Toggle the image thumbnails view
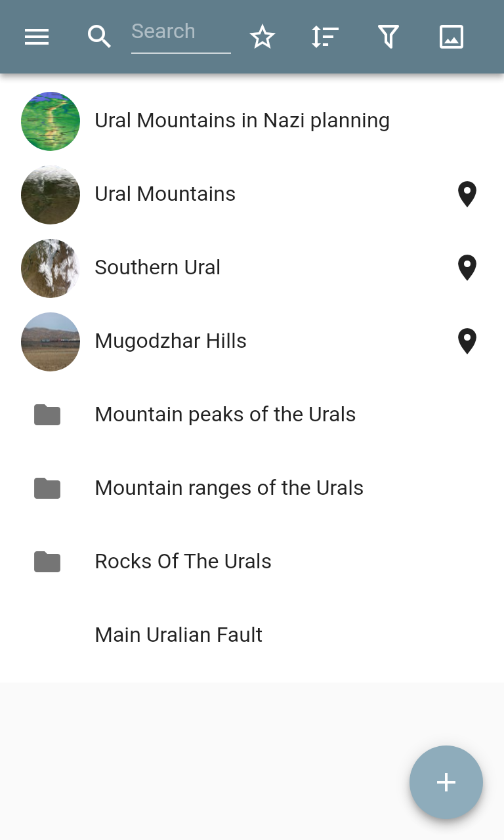Screen dimensions: 504x840 pos(451,37)
